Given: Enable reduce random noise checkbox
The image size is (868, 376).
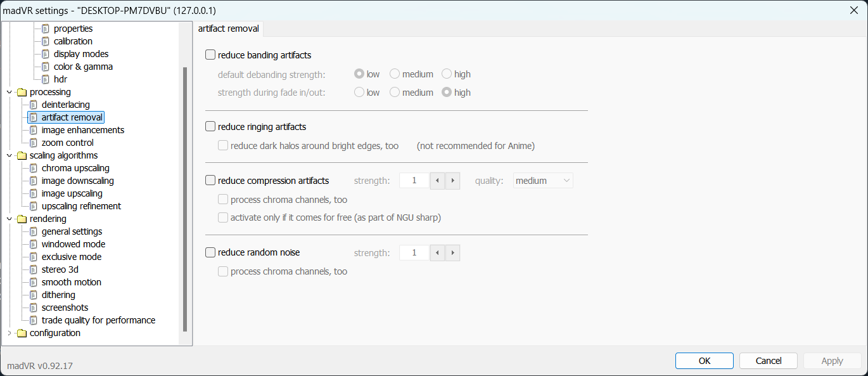Looking at the screenshot, I should (211, 252).
